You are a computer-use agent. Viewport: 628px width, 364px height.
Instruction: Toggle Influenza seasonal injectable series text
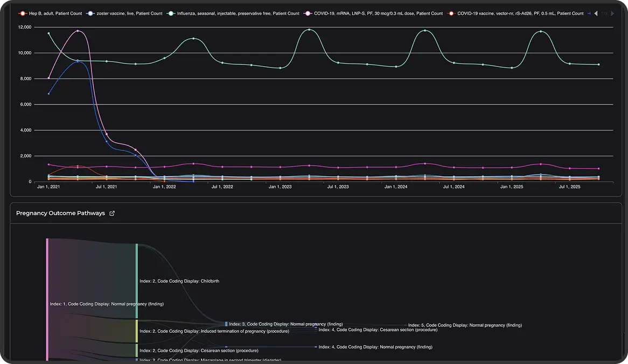(238, 13)
